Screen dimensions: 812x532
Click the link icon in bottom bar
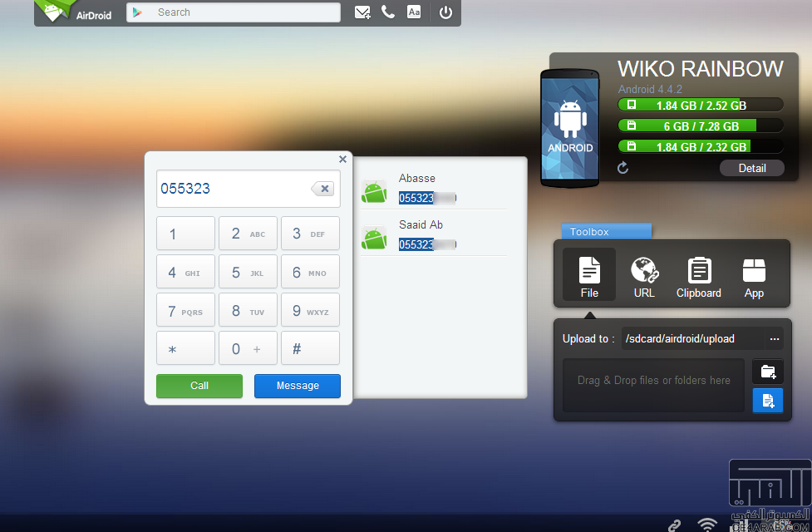674,525
